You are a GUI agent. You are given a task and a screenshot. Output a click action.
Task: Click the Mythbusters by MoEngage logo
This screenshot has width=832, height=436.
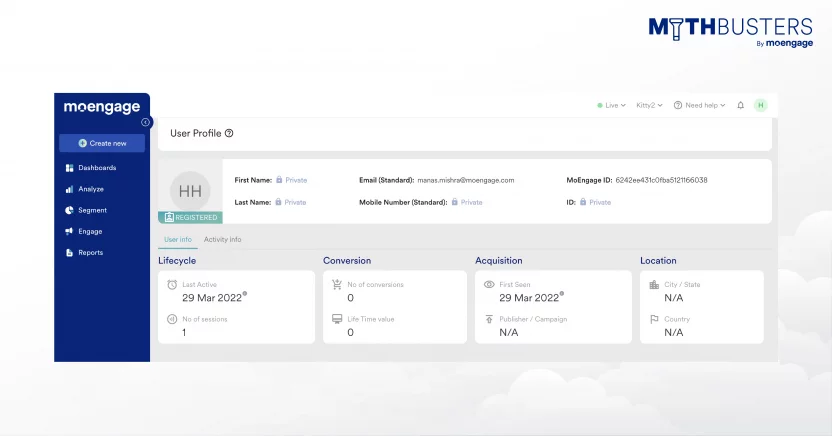tap(731, 31)
